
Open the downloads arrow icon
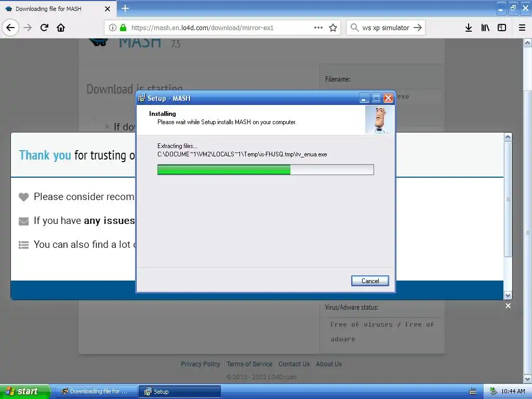469,28
